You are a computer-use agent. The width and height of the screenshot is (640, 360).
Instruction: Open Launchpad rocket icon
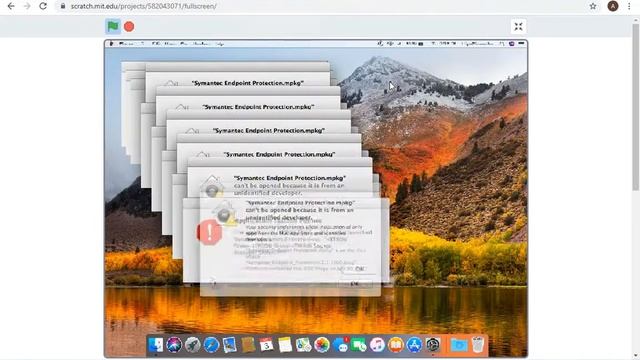tap(193, 345)
